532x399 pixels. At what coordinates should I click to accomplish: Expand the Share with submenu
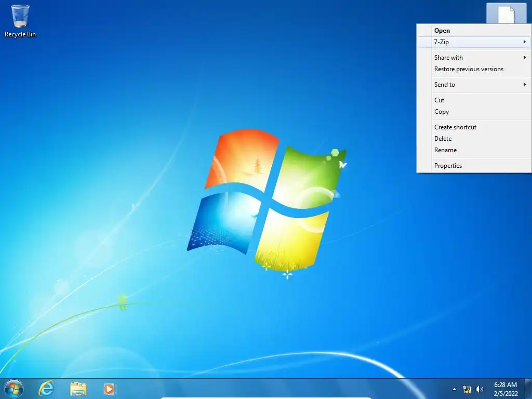pyautogui.click(x=474, y=58)
